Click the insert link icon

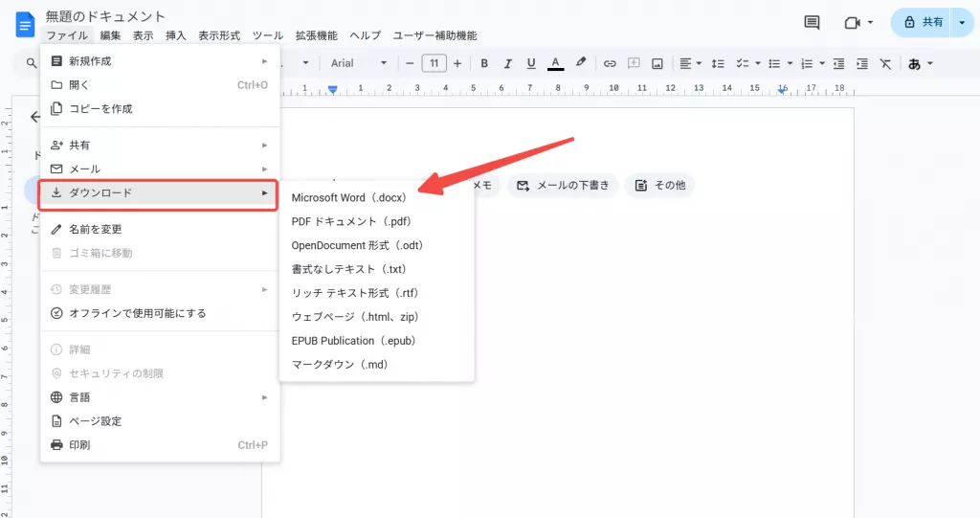click(x=610, y=63)
